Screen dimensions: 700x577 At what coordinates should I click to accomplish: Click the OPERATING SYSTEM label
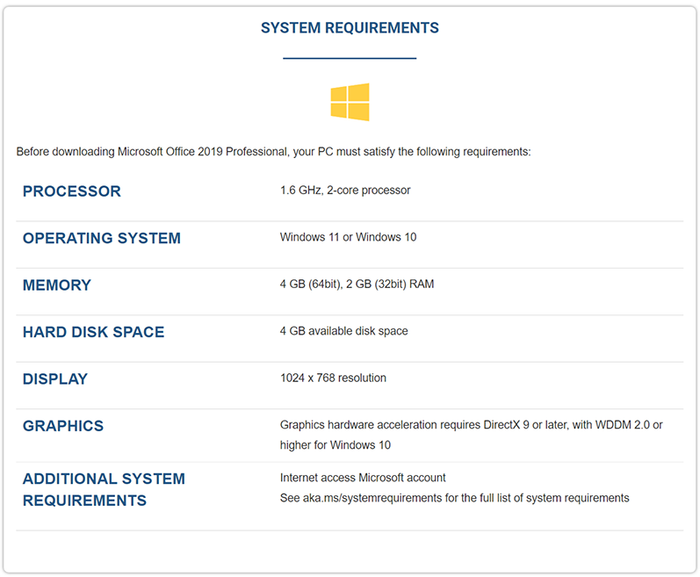(102, 238)
